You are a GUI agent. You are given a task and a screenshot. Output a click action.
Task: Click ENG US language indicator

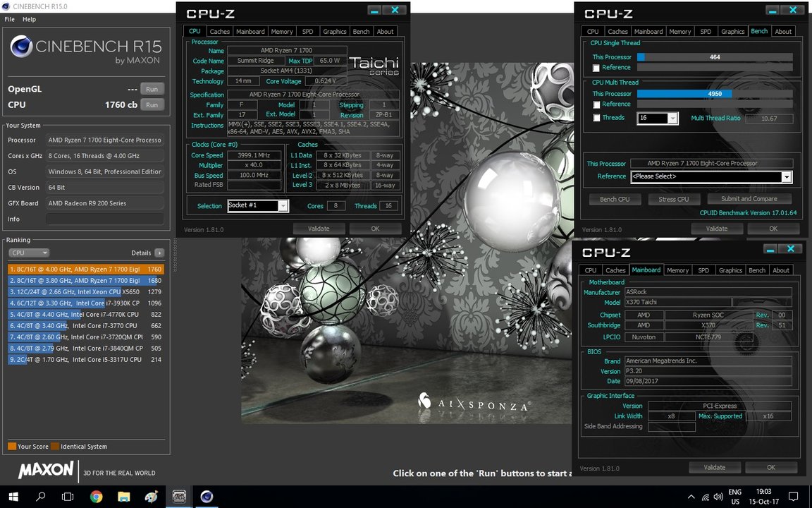[x=735, y=497]
